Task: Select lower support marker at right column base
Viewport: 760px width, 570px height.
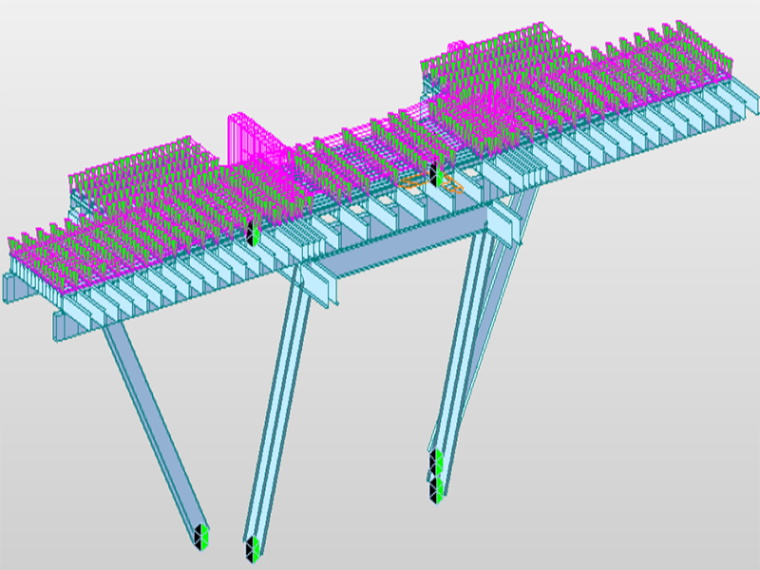Action: click(437, 488)
